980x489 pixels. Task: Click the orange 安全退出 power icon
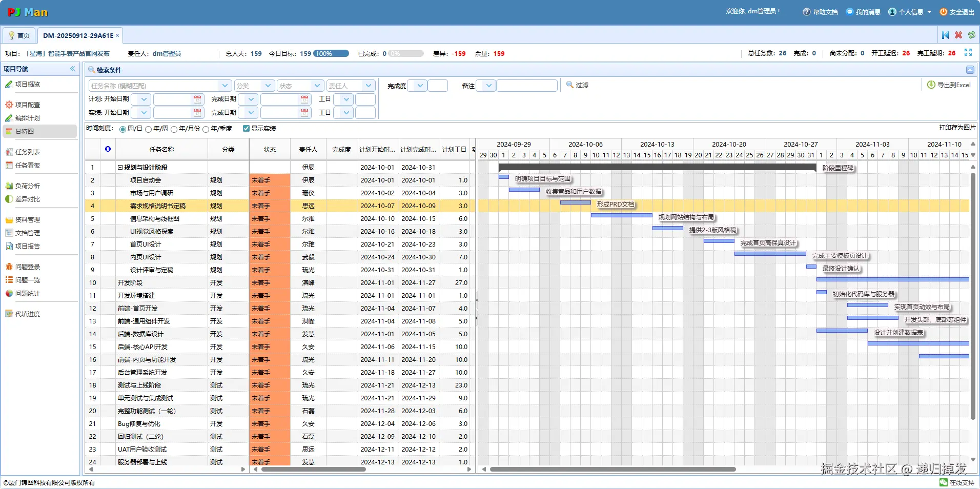coord(943,12)
